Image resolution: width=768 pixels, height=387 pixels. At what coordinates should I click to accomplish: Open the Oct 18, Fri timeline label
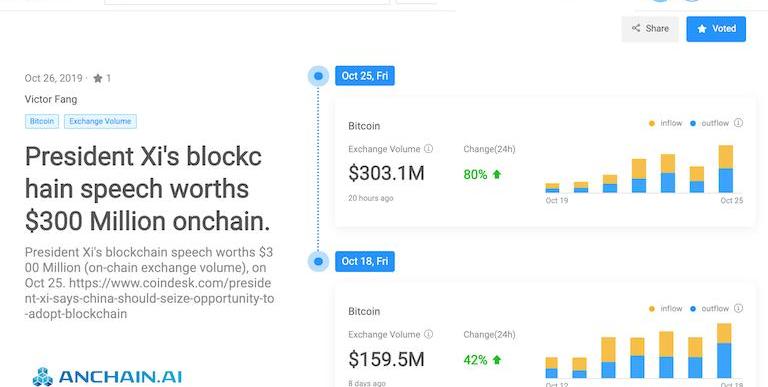coord(364,262)
